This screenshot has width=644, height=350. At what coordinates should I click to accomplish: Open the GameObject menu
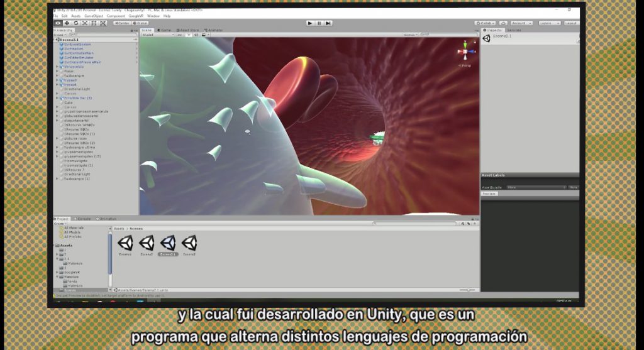[94, 16]
